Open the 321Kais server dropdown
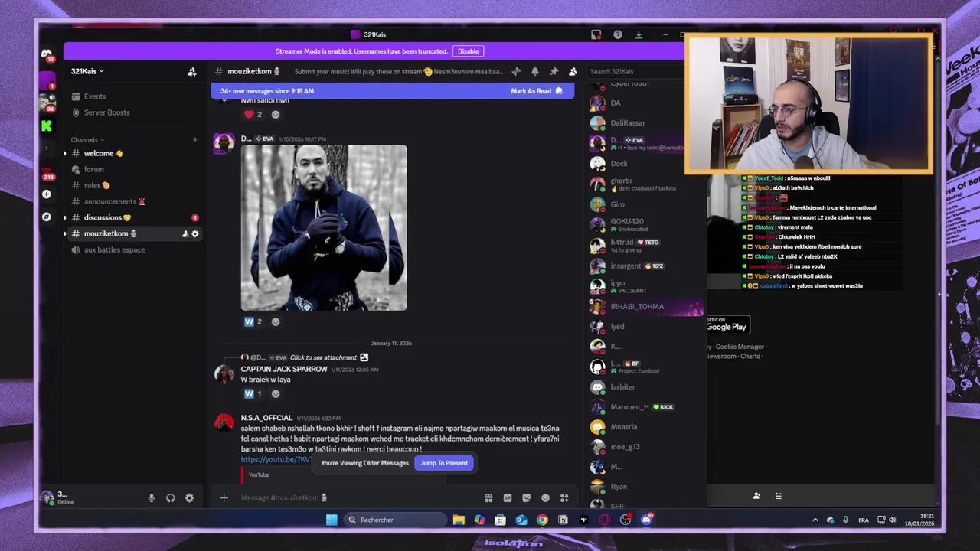 87,71
